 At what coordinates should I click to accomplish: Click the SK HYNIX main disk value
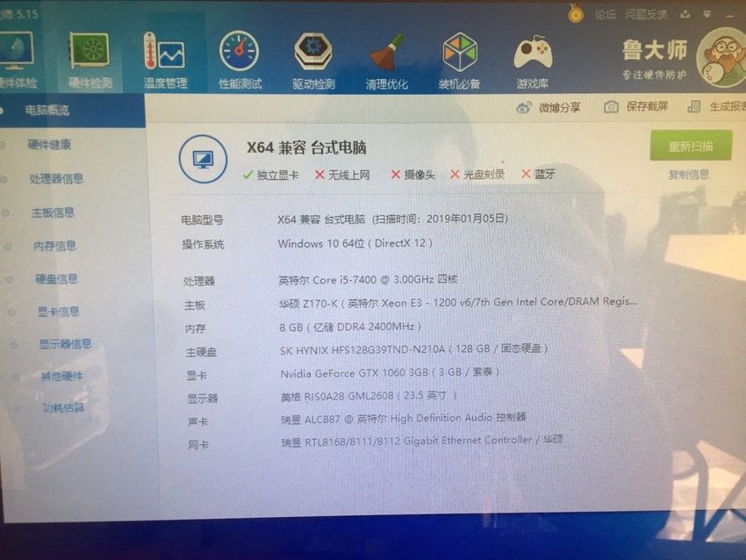click(x=414, y=349)
